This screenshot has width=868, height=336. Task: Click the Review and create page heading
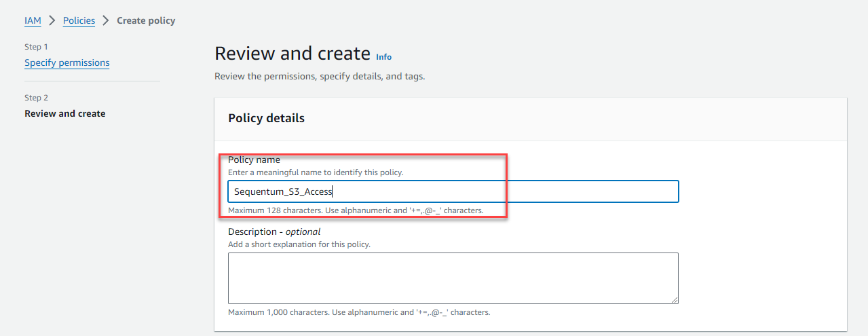tap(292, 54)
